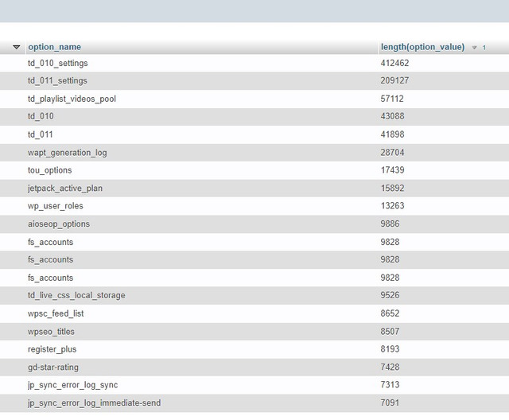Screen dimensions: 509x420
Task: Select the wapt_generation_log cell
Action: tap(67, 153)
